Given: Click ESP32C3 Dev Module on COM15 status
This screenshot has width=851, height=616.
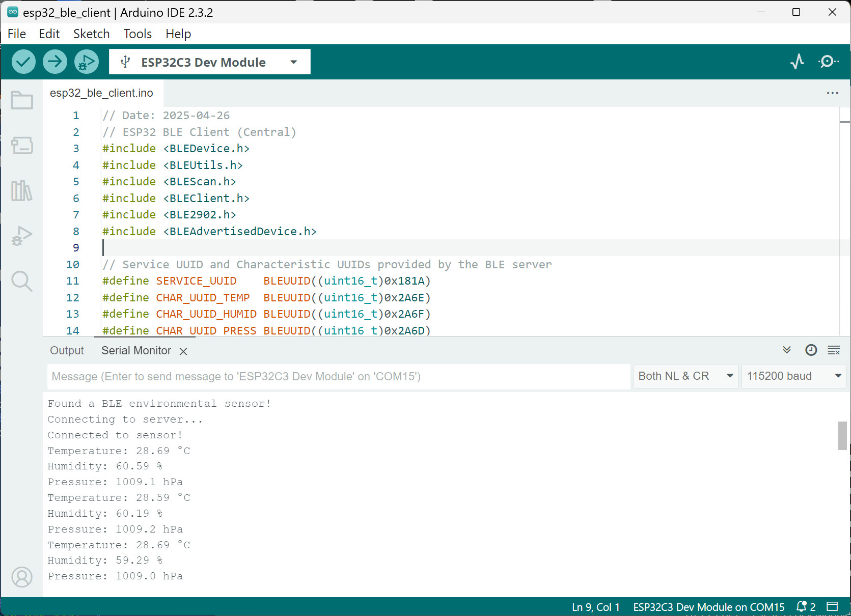Looking at the screenshot, I should (709, 607).
